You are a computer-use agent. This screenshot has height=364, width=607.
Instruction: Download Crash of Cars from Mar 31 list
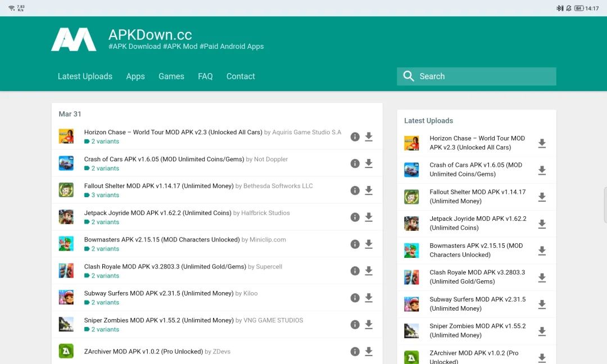pos(369,163)
